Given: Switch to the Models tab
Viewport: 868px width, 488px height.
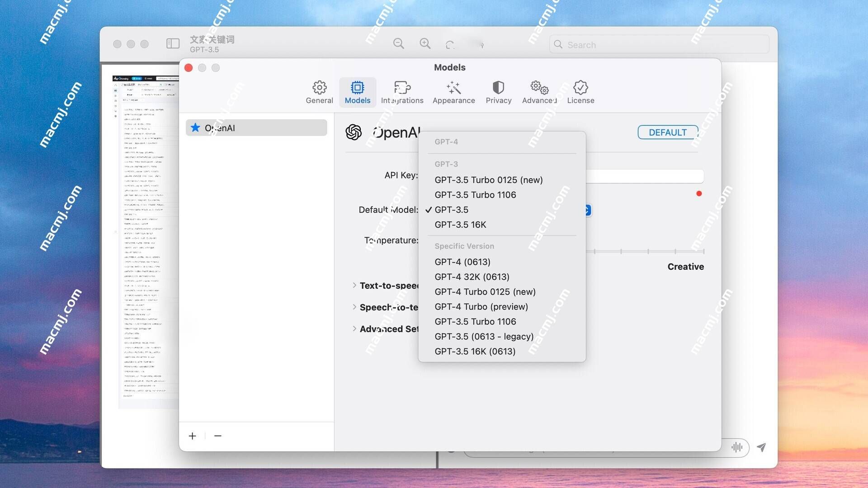Looking at the screenshot, I should click(357, 92).
